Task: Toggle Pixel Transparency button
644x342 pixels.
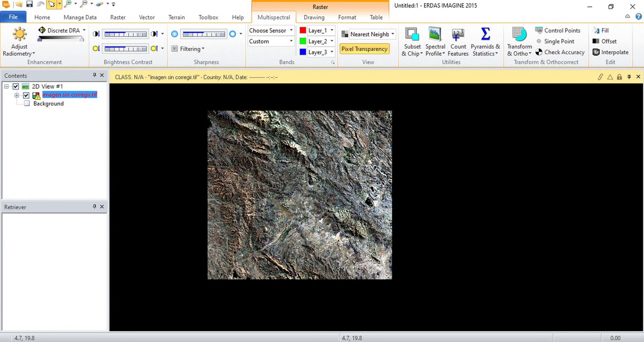Action: coord(364,49)
